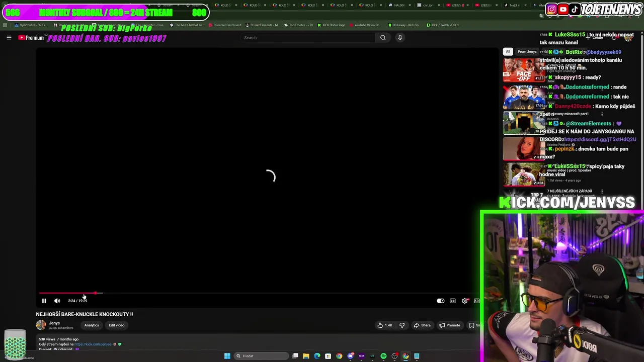This screenshot has height=362, width=644.
Task: Start voice search with the microphone icon
Action: click(400, 38)
